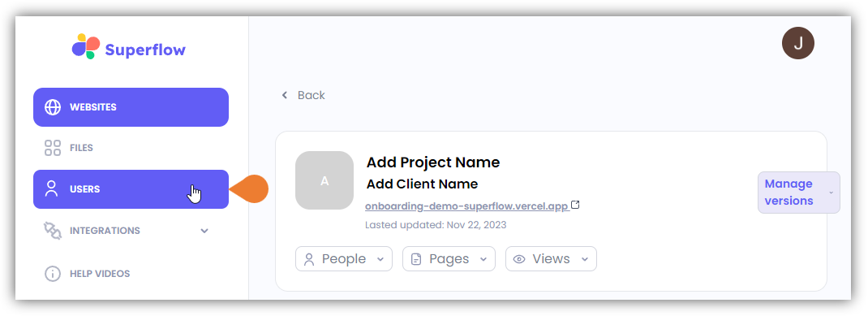The width and height of the screenshot is (868, 316).
Task: Open the Pages dropdown
Action: tap(449, 259)
